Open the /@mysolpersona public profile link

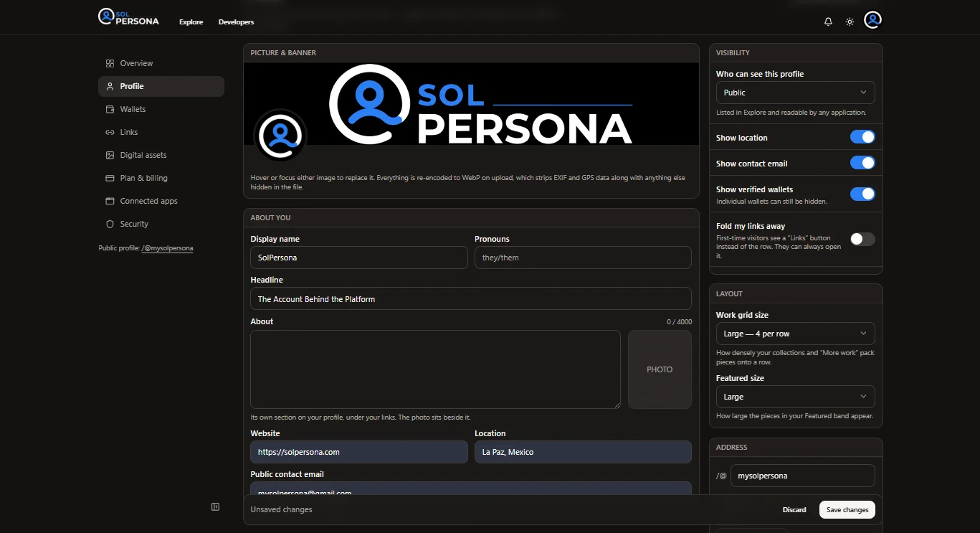click(167, 248)
